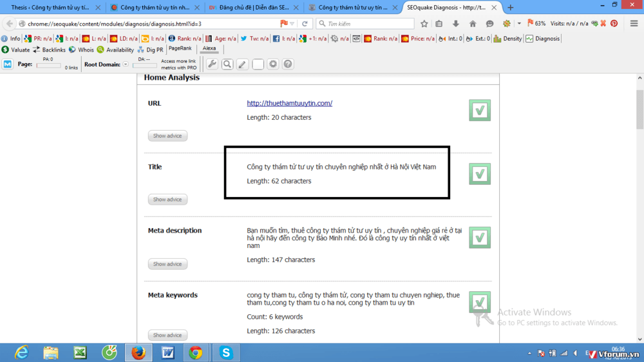Open Valuate tool in toolbar
Image resolution: width=644 pixels, height=362 pixels.
click(15, 50)
